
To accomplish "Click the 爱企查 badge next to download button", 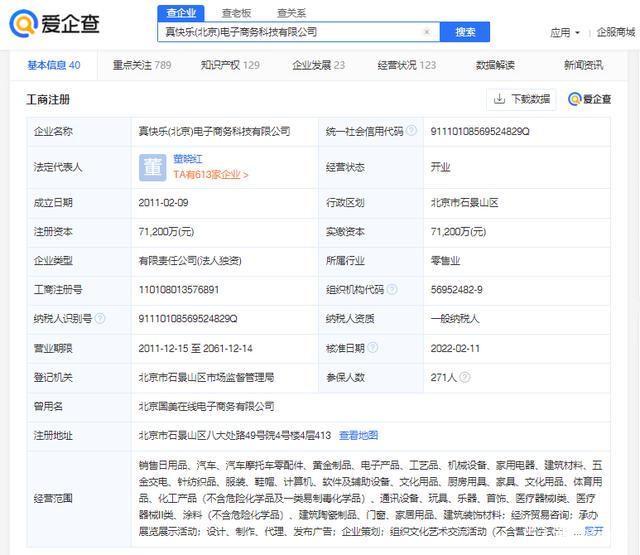I will pos(589,99).
